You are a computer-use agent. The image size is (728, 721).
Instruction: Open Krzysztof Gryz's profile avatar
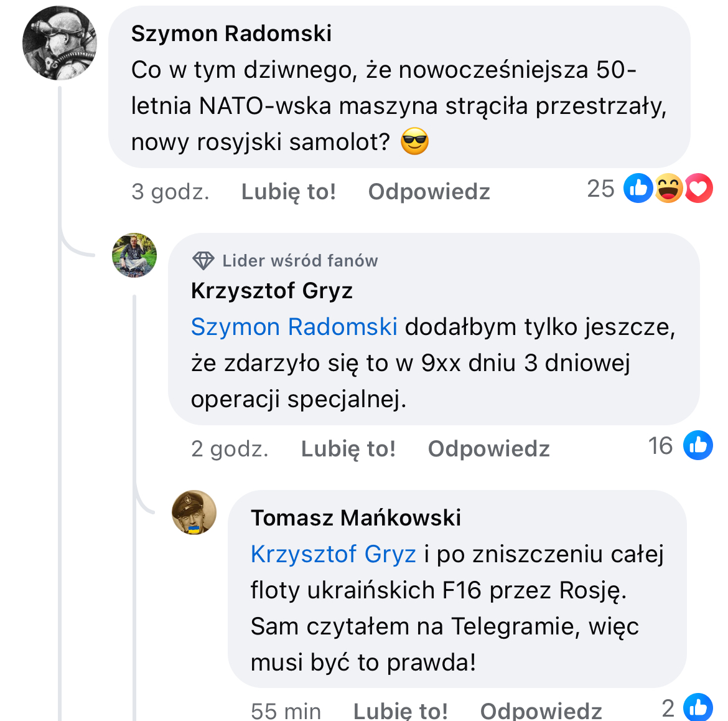[x=134, y=255]
